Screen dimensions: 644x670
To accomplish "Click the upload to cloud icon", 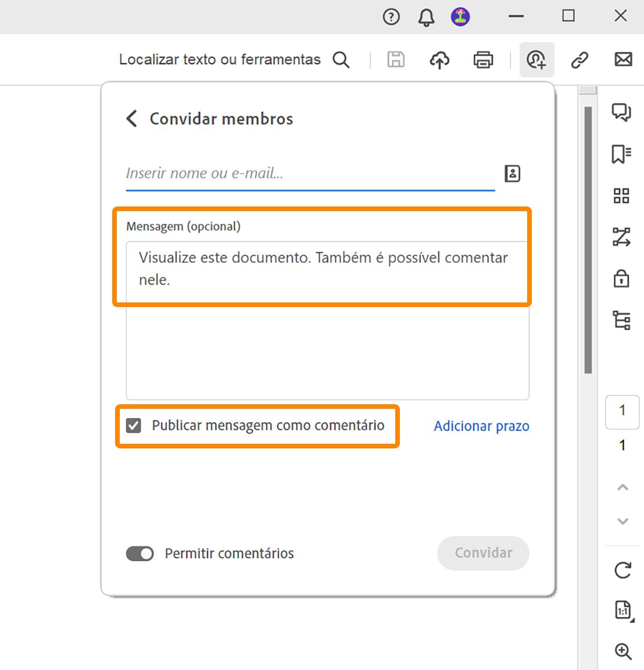I will click(439, 60).
